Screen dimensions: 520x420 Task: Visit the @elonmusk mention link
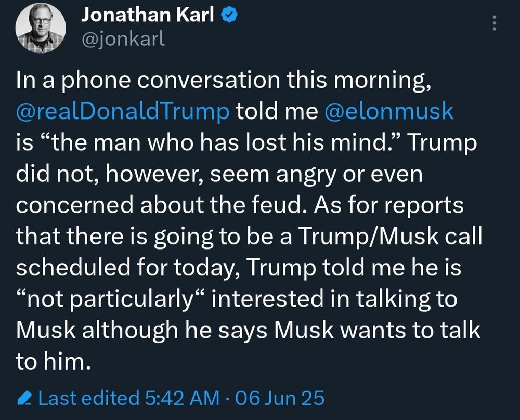pyautogui.click(x=389, y=112)
